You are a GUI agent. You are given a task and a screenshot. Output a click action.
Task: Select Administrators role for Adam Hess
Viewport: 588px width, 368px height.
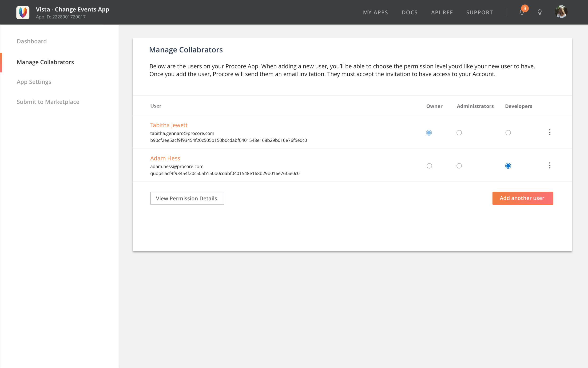click(459, 166)
